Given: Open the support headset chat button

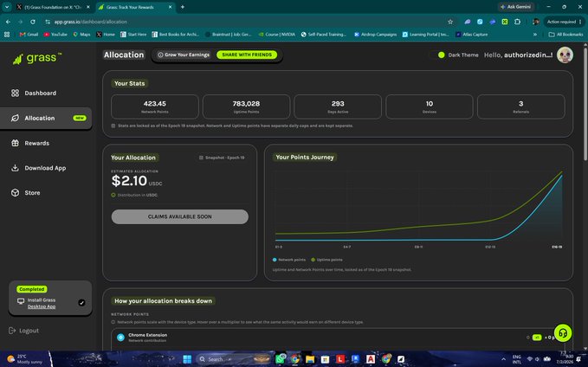Looking at the screenshot, I should coord(563,333).
